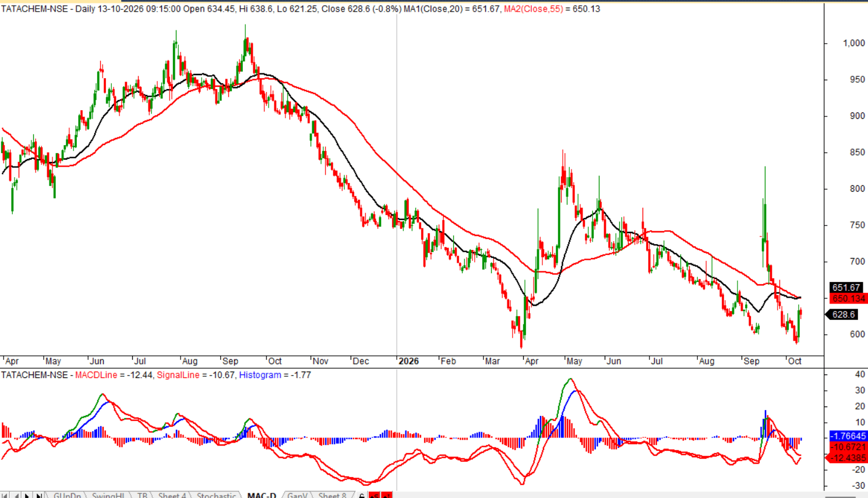
Task: Toggle the padlock icon beside Sheet 8
Action: pyautogui.click(x=362, y=496)
